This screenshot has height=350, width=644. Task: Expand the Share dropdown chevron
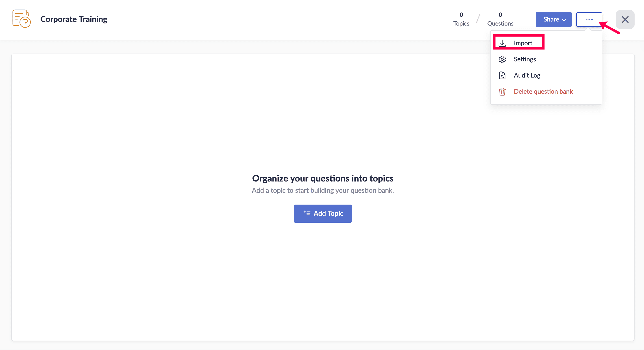564,20
